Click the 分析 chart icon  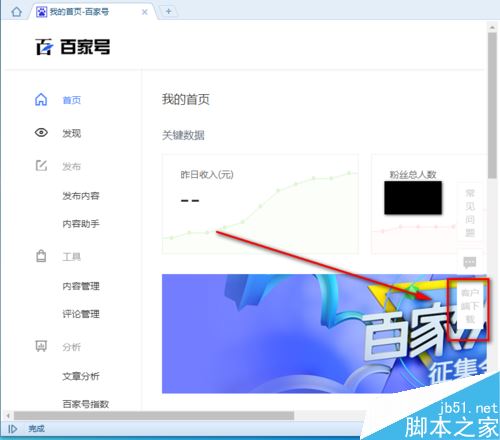point(41,346)
